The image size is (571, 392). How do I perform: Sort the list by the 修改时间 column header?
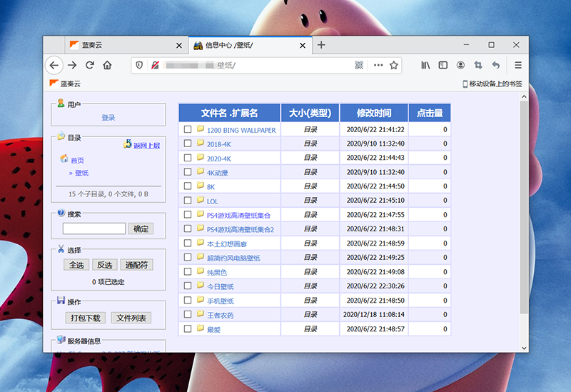click(x=373, y=113)
